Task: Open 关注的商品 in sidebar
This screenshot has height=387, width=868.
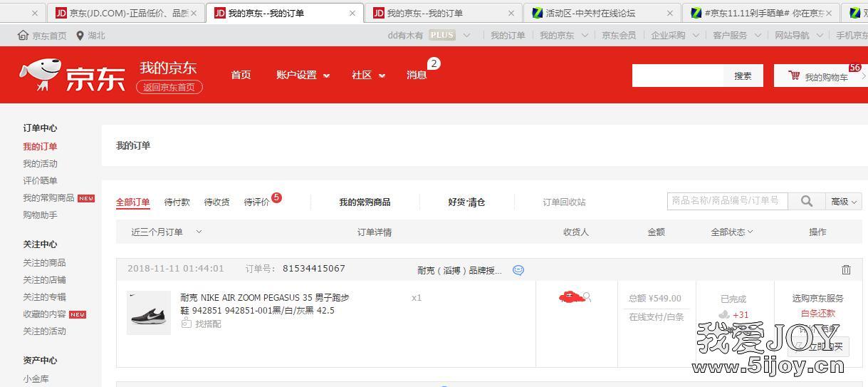Action: (x=44, y=262)
